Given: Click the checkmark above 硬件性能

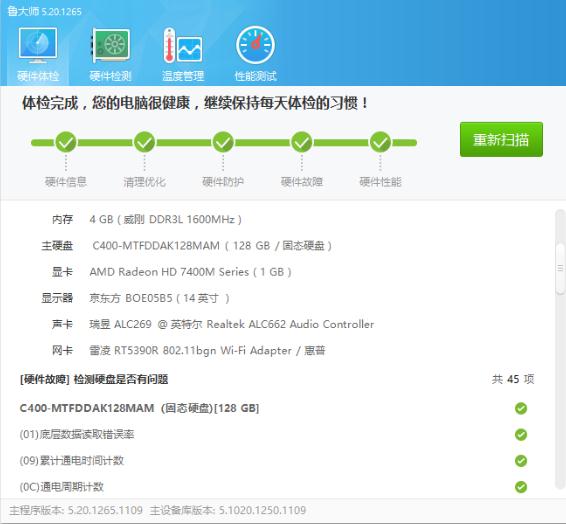Looking at the screenshot, I should click(380, 142).
